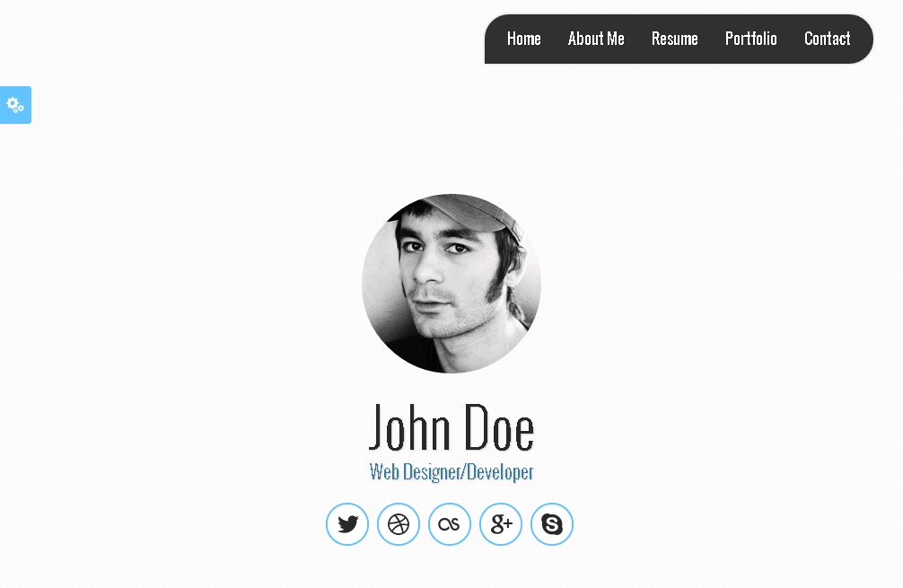Image resolution: width=903 pixels, height=588 pixels.
Task: Select Resume from the navigation menu
Action: pos(674,39)
